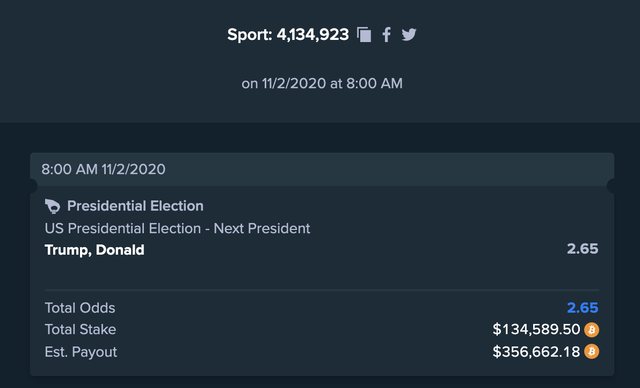Open the Presidential Election category title
The image size is (640, 388).
point(135,206)
